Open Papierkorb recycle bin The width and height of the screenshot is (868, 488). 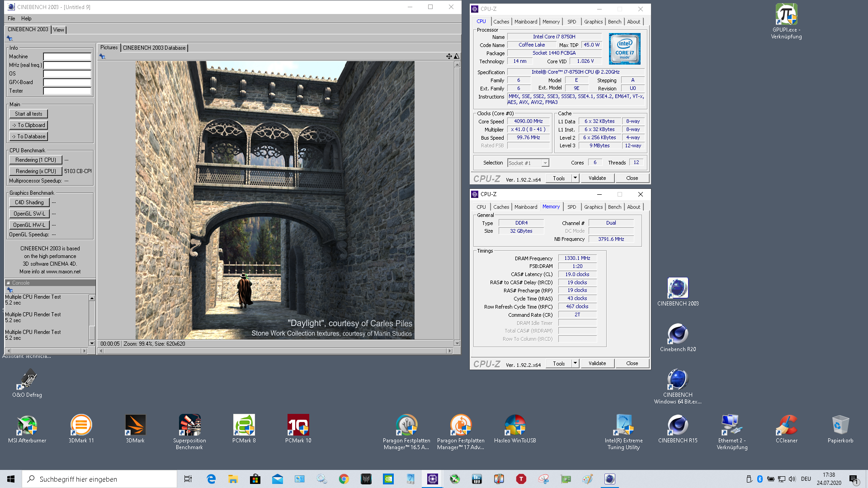click(x=840, y=429)
